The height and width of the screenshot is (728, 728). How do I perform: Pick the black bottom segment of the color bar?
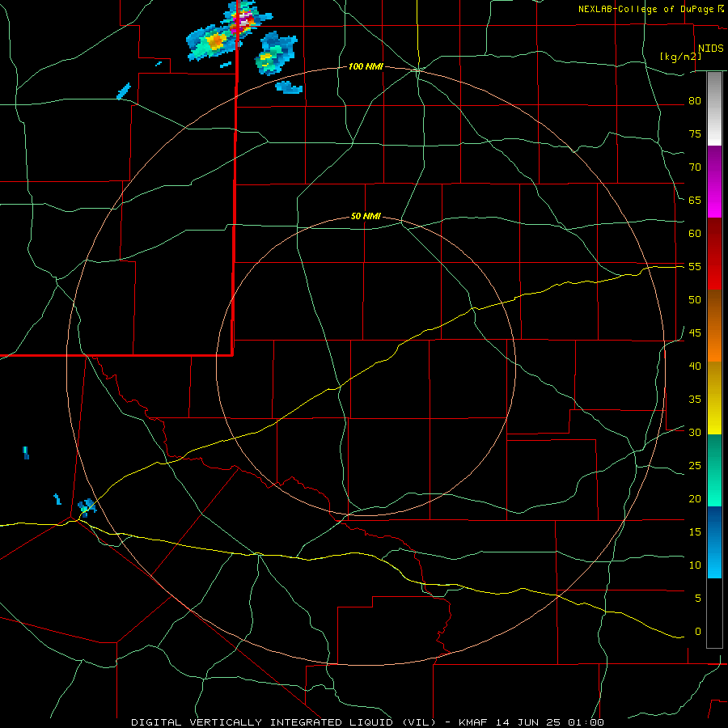[714, 613]
